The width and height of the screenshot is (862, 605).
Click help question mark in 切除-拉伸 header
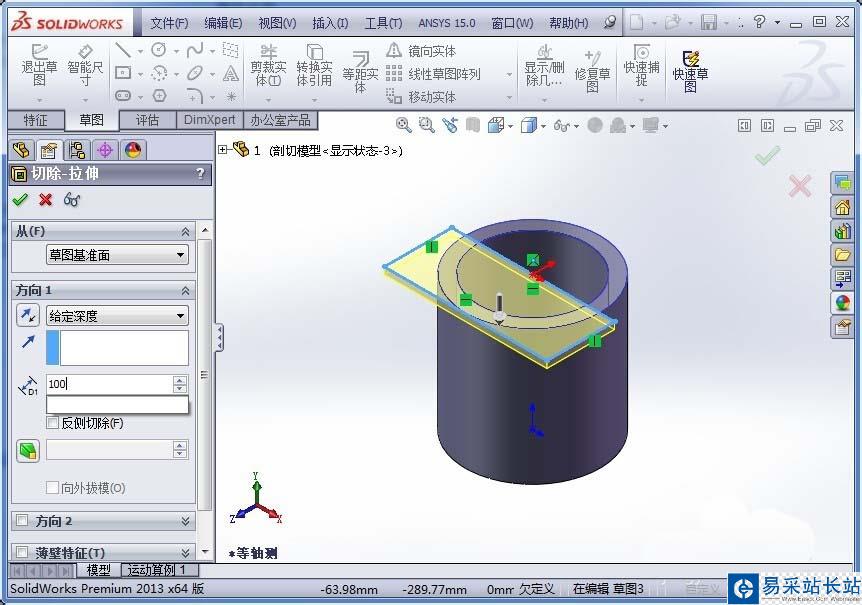[200, 174]
